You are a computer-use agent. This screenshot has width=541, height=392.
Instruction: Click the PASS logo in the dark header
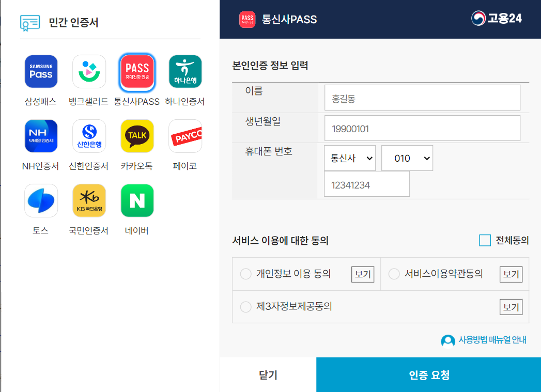point(247,19)
